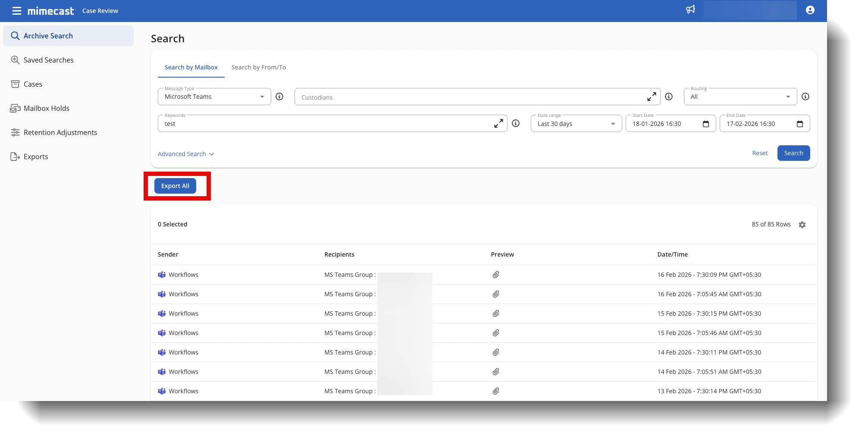
Task: Click the Message Type info icon
Action: coord(279,97)
